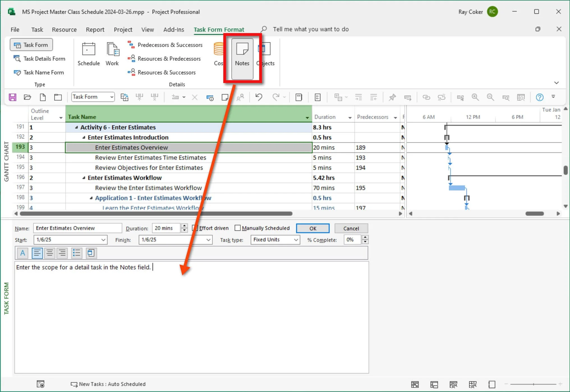The height and width of the screenshot is (392, 570).
Task: Click the Assign Resources people icon
Action: tap(240, 97)
